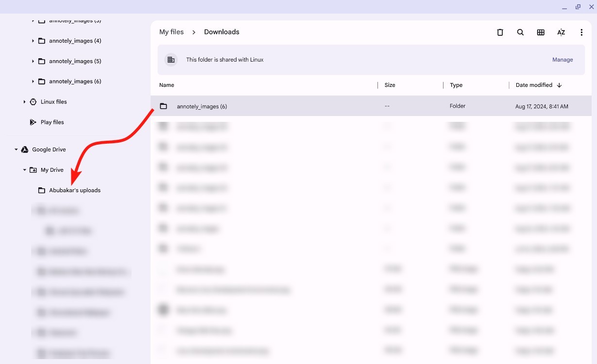The width and height of the screenshot is (597, 364).
Task: Sort by Size column header
Action: click(390, 85)
